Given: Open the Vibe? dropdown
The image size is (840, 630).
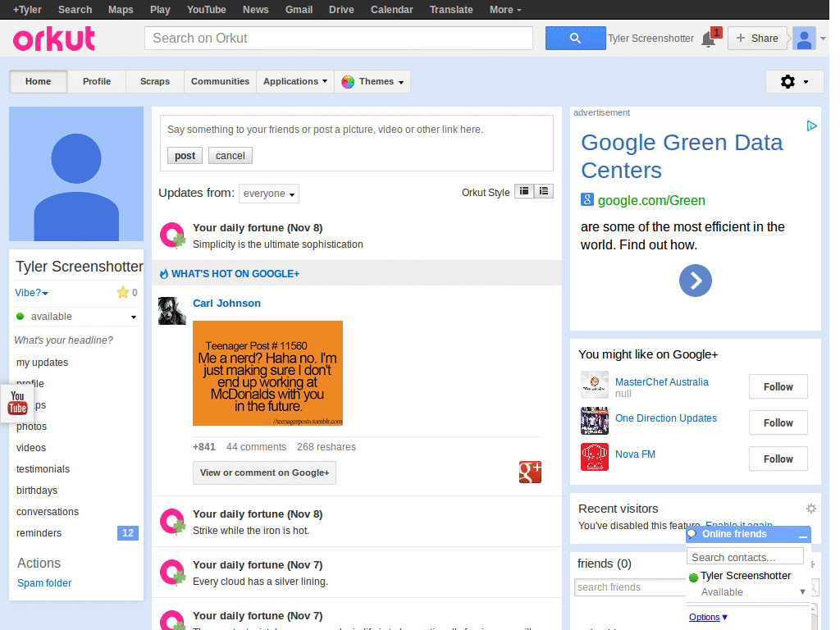Looking at the screenshot, I should (x=31, y=293).
